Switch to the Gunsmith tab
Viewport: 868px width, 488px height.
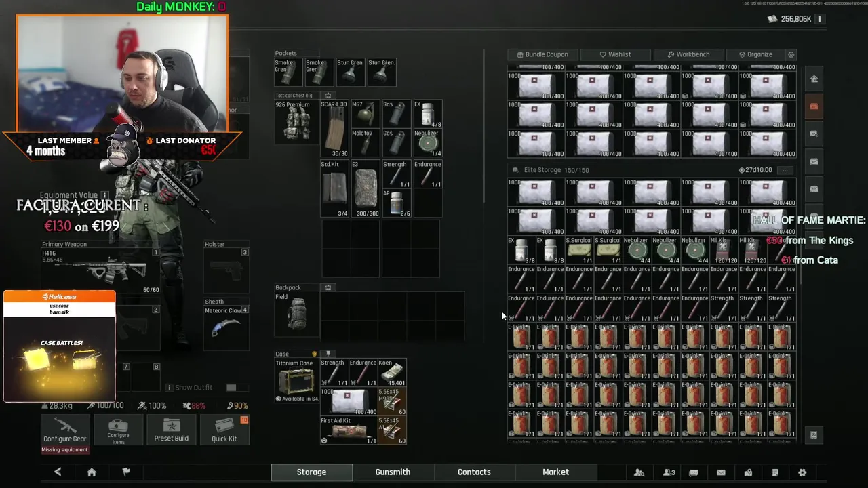pos(393,472)
